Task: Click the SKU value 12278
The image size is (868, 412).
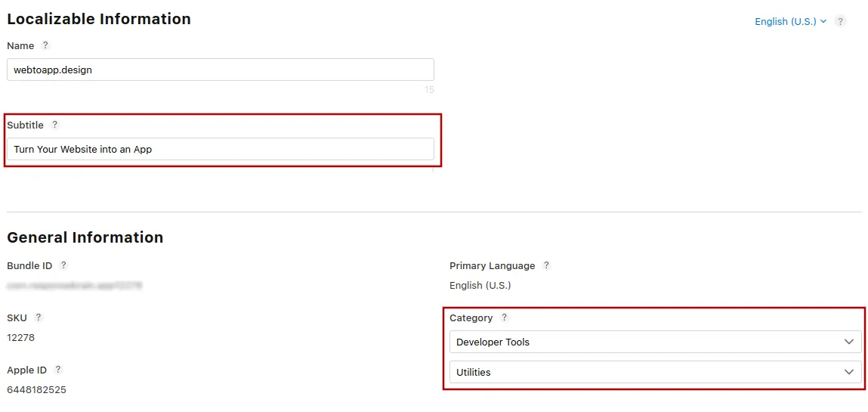Action: coord(21,337)
